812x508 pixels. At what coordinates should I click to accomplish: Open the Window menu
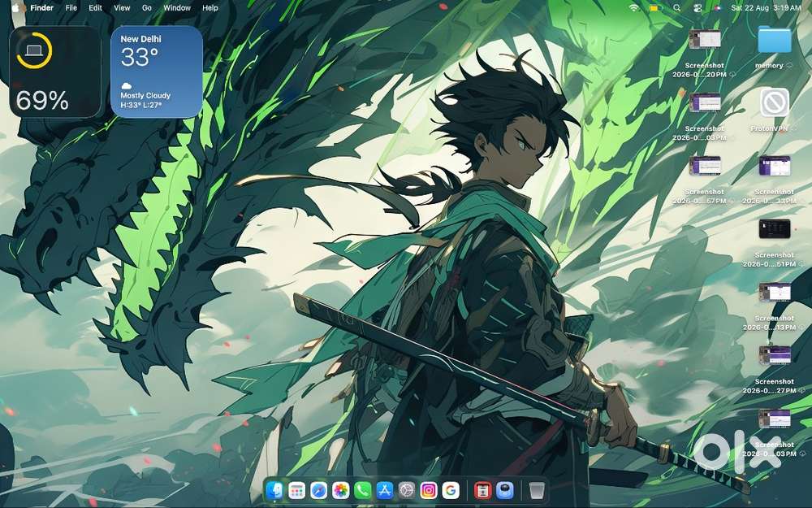tap(177, 8)
